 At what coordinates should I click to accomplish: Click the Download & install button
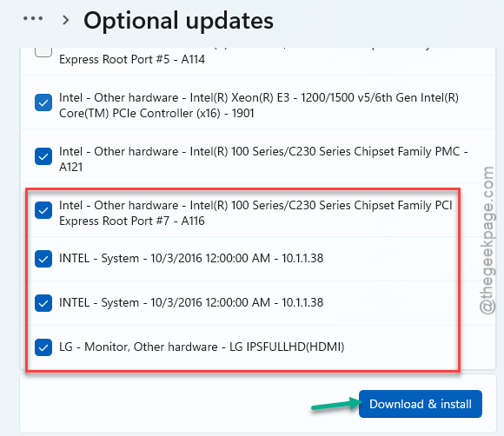(421, 404)
